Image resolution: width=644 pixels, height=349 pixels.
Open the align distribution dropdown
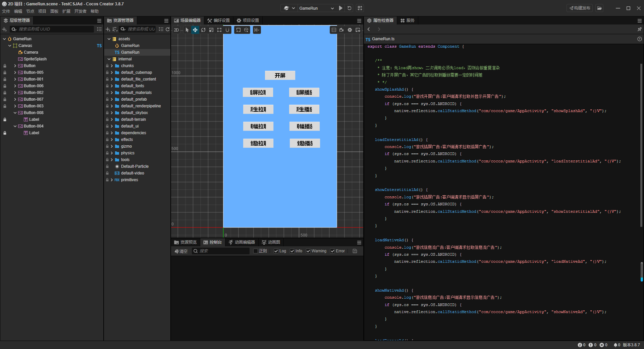[x=257, y=30]
